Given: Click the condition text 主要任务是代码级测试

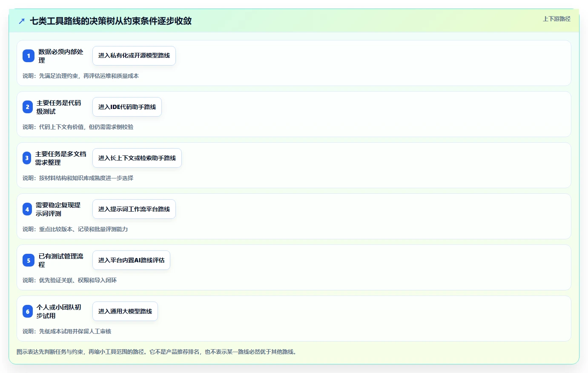Looking at the screenshot, I should 59,107.
